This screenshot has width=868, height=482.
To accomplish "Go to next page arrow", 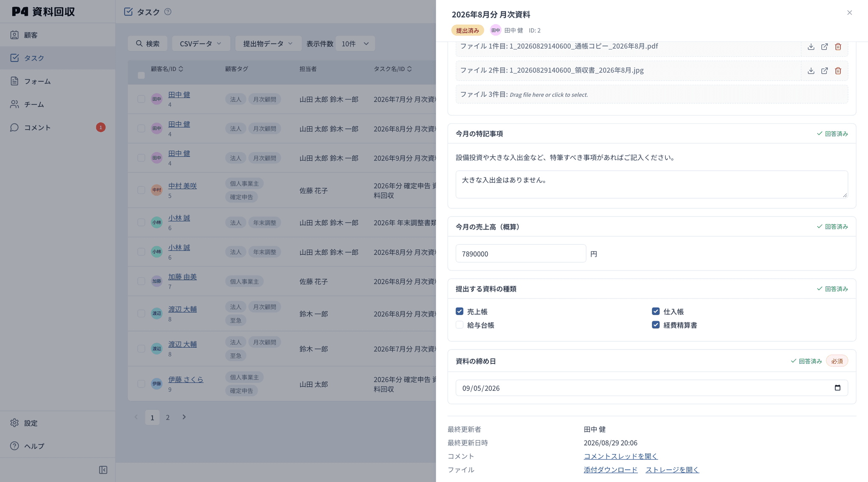I will (x=184, y=417).
